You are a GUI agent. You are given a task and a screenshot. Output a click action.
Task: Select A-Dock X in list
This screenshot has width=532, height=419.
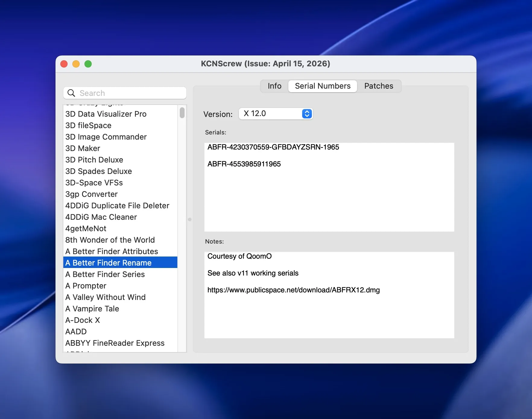click(x=120, y=320)
